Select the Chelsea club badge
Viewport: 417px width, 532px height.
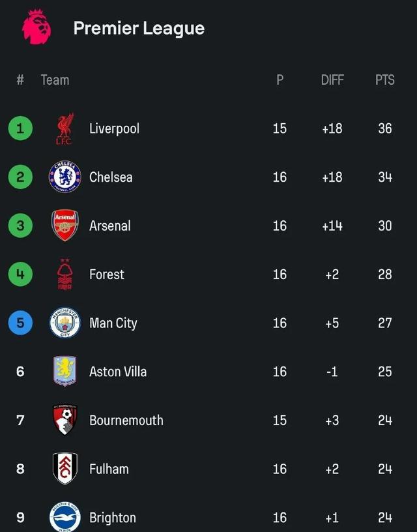(x=65, y=177)
